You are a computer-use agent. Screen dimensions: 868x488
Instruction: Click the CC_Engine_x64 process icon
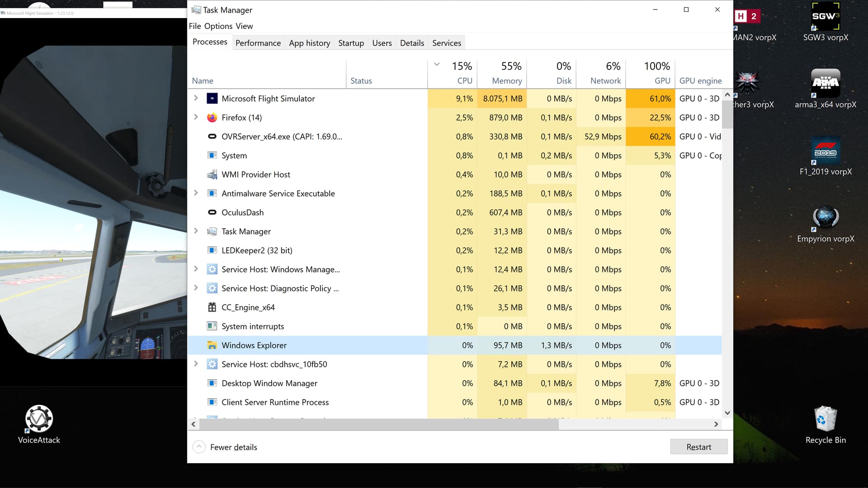(212, 307)
